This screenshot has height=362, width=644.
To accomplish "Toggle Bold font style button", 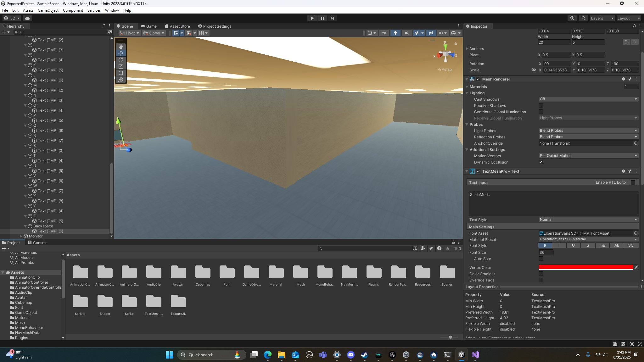I will click(545, 245).
